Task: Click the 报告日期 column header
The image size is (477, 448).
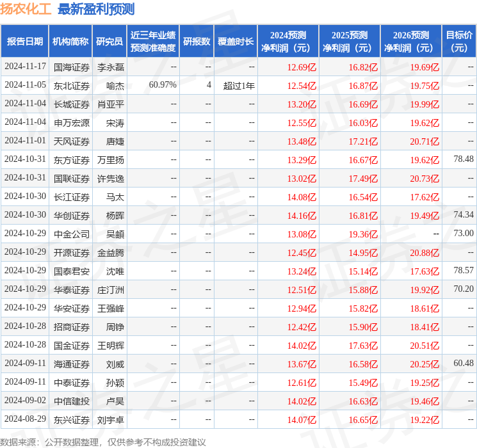Action: 24,42
